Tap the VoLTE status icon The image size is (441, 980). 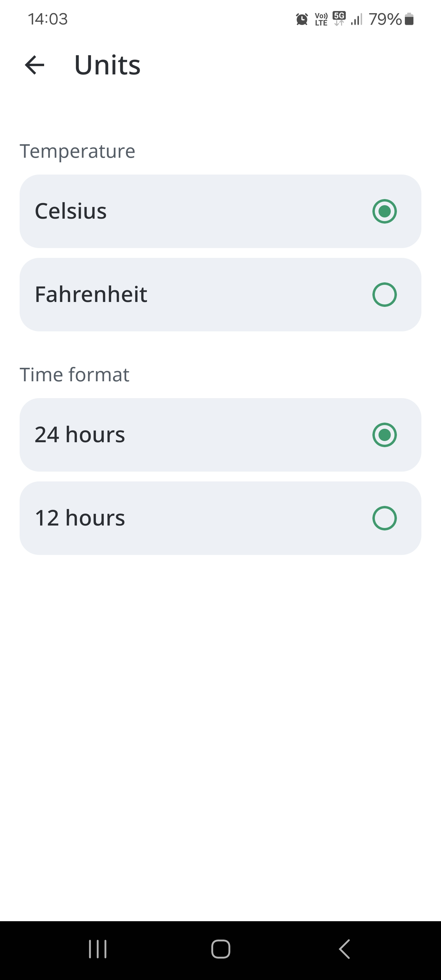(x=321, y=19)
